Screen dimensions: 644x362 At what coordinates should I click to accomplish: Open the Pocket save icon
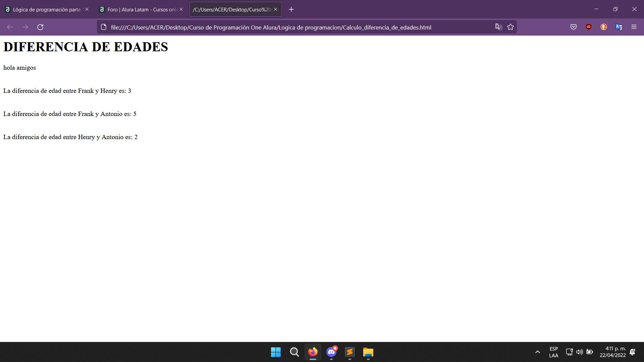pyautogui.click(x=574, y=27)
